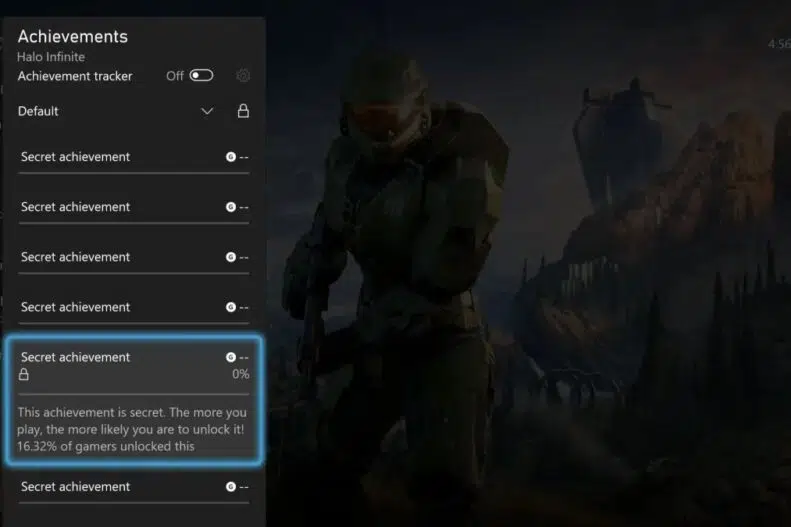Viewport: 791px width, 527px height.
Task: Open achievement tracker settings gear
Action: 243,76
